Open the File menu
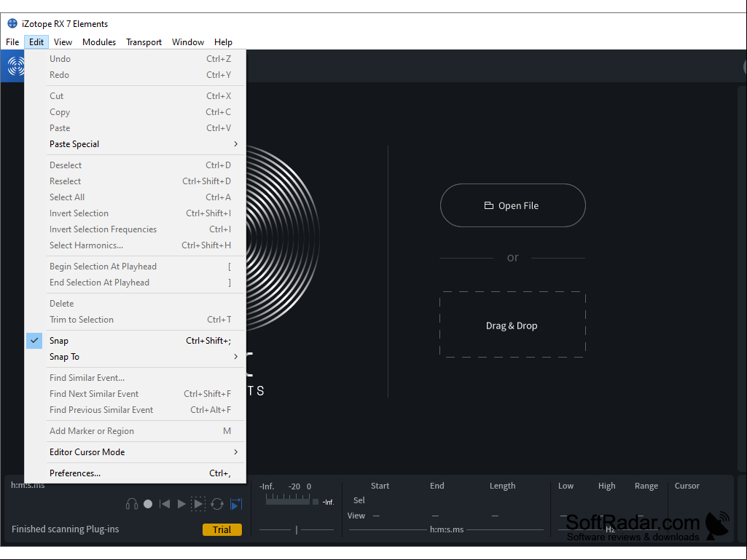747x560 pixels. [x=12, y=42]
